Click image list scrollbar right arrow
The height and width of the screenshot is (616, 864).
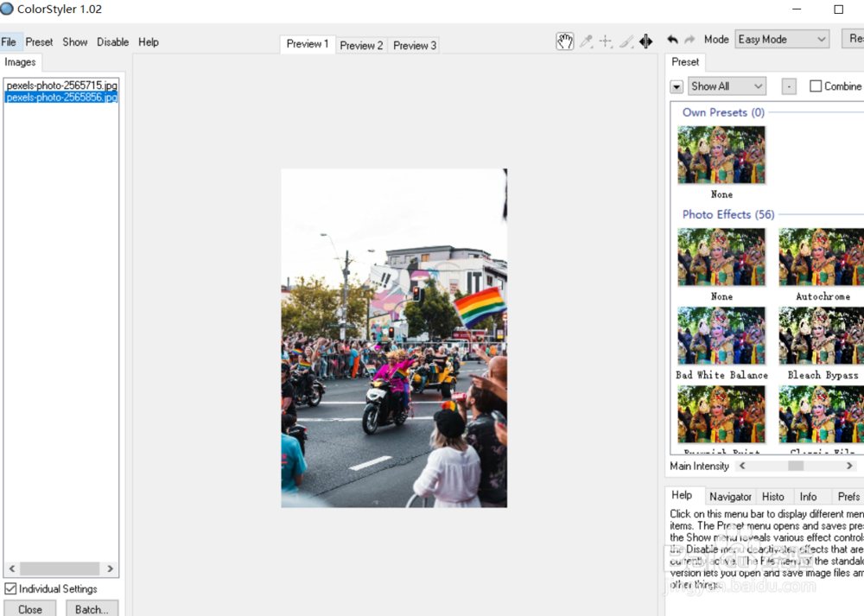(x=110, y=568)
